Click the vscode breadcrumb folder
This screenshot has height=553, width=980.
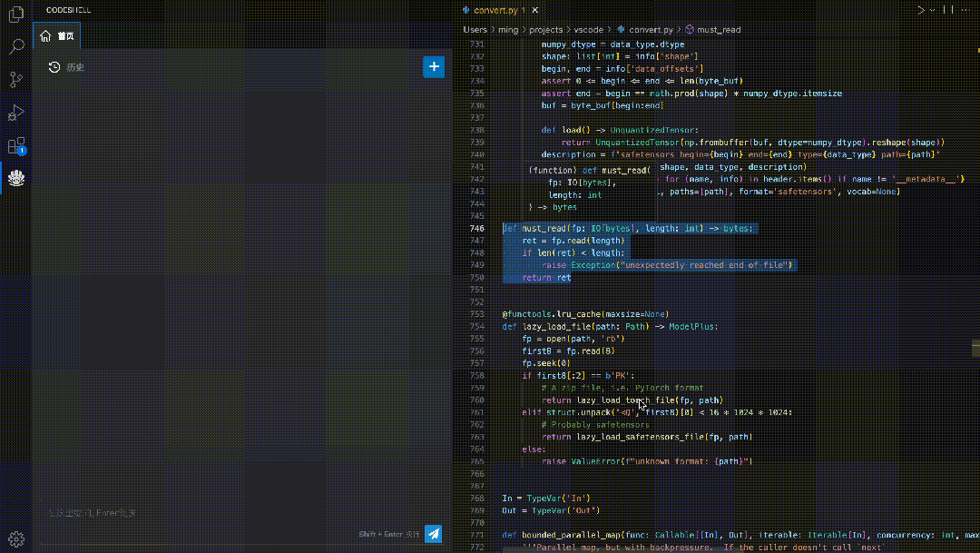(589, 29)
